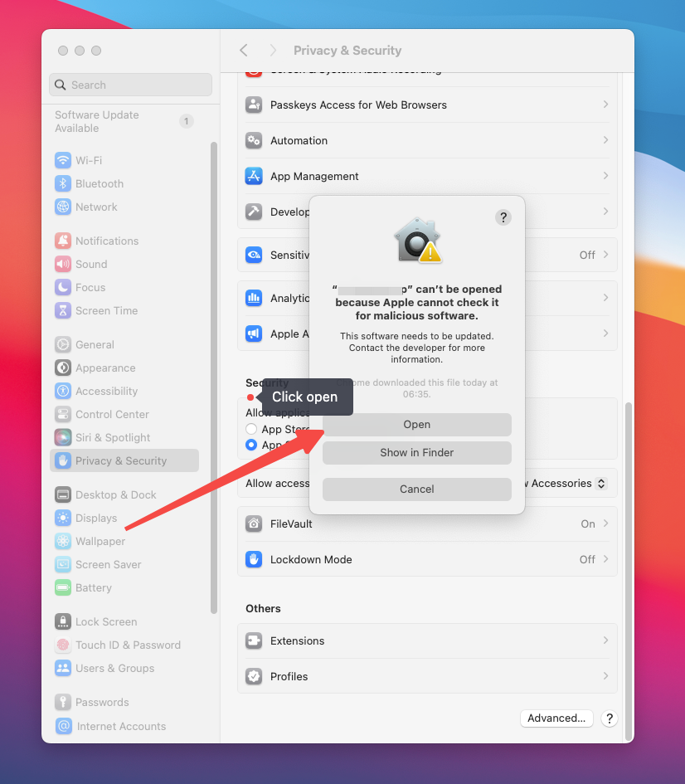Expand the Extensions row chevron

tap(605, 640)
